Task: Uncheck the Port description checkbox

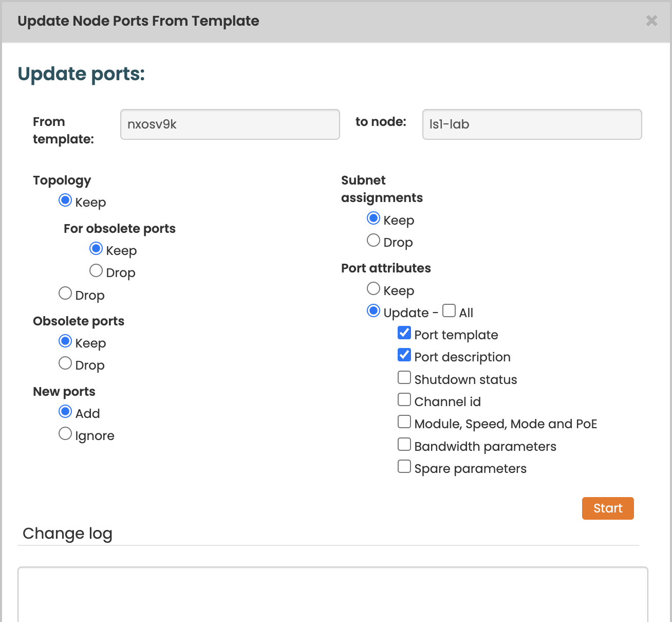Action: pos(404,355)
